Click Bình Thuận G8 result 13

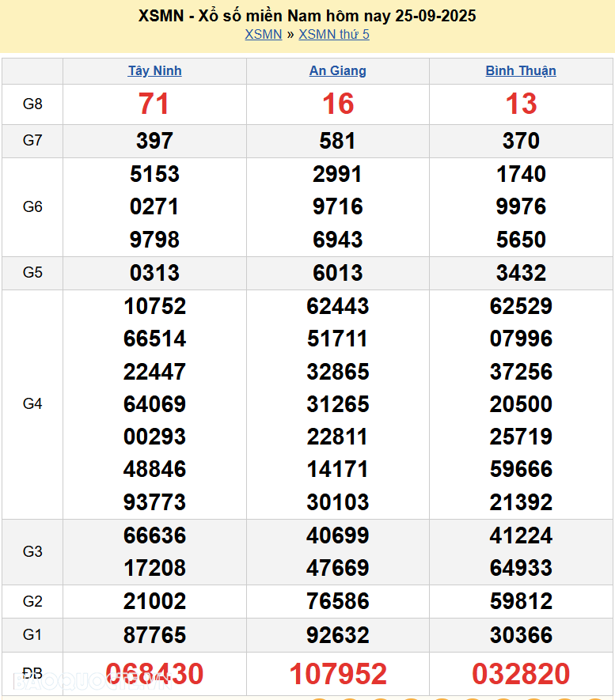tap(521, 104)
